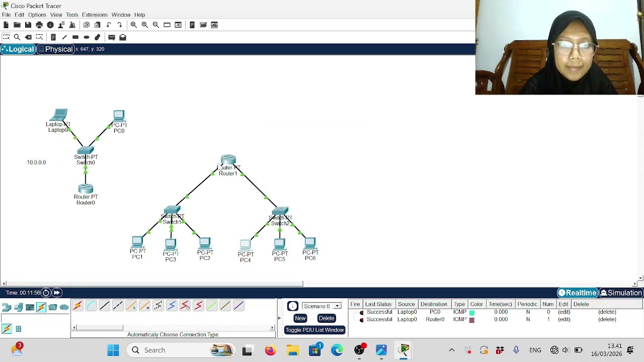Open the Extensions menu
Screen dimensions: 644x362
point(95,15)
